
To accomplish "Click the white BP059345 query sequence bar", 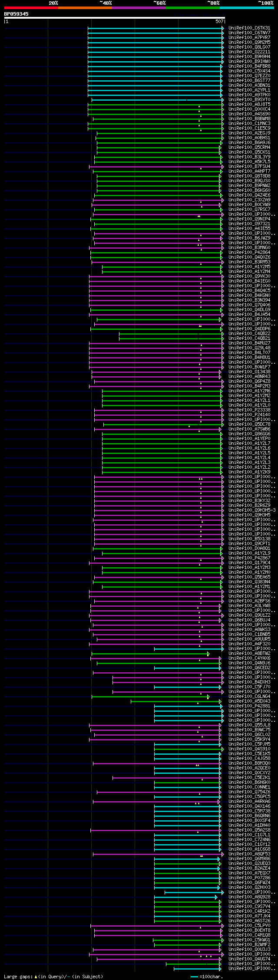I will click(x=114, y=18).
